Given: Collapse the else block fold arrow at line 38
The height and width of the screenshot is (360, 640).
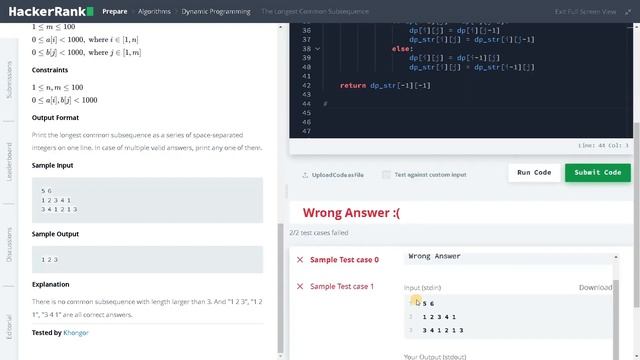Looking at the screenshot, I should coord(318,49).
